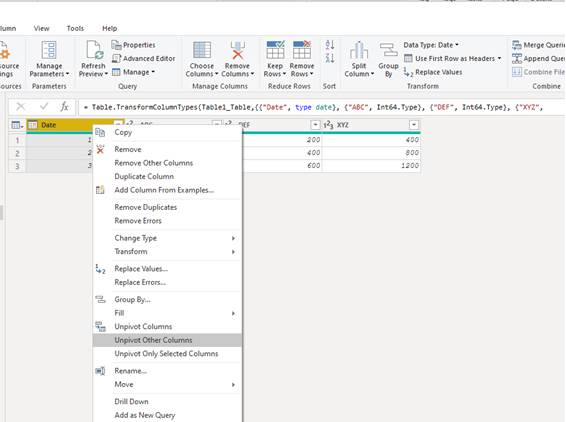Select Replace Errors
Image resolution: width=566 pixels, height=422 pixels.
pyautogui.click(x=167, y=282)
